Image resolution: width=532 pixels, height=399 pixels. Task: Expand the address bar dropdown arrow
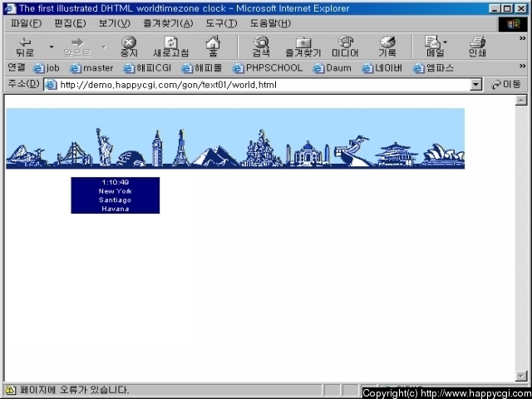(476, 85)
